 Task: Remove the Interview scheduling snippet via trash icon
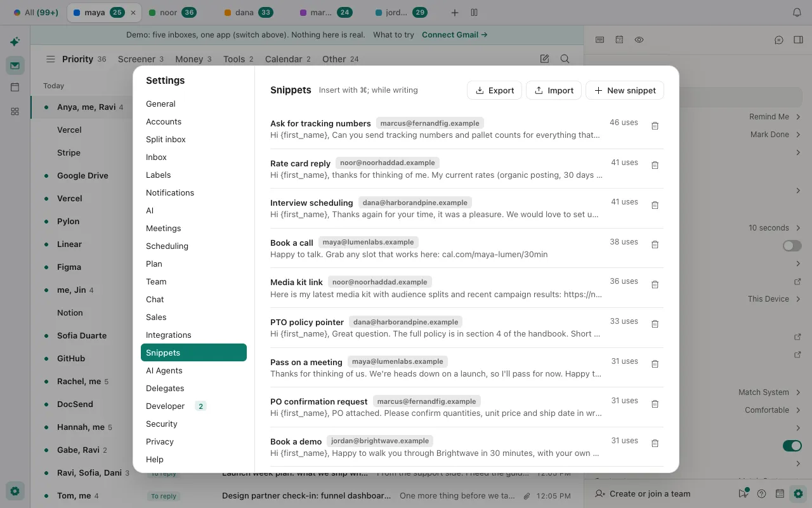tap(655, 205)
